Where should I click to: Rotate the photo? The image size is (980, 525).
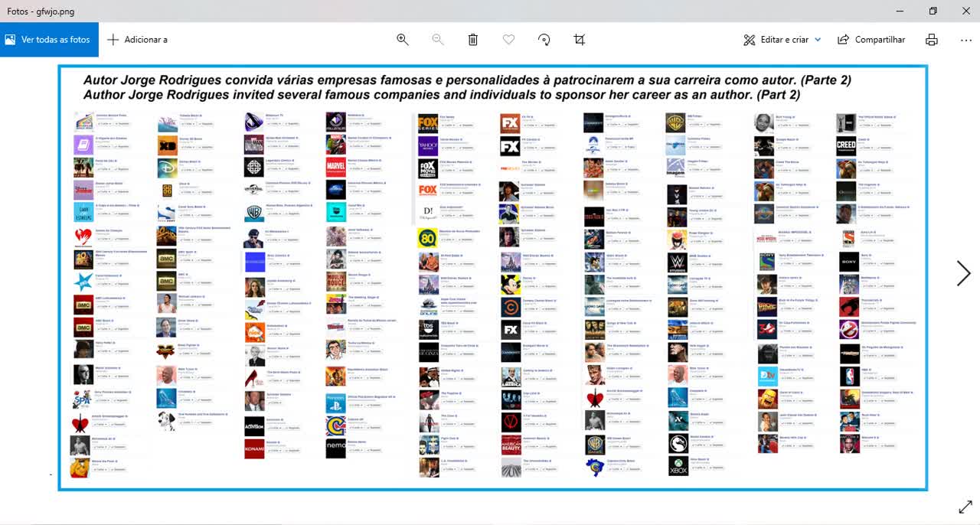(544, 40)
